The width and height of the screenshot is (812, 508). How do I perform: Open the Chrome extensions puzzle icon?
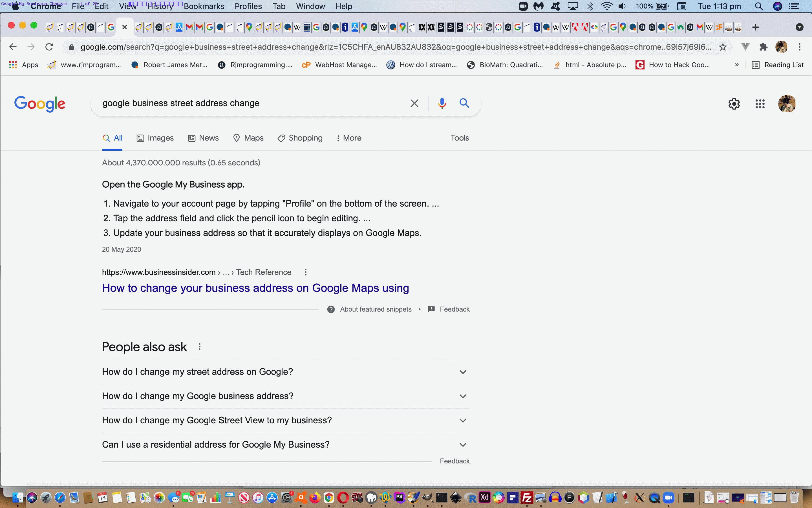763,47
